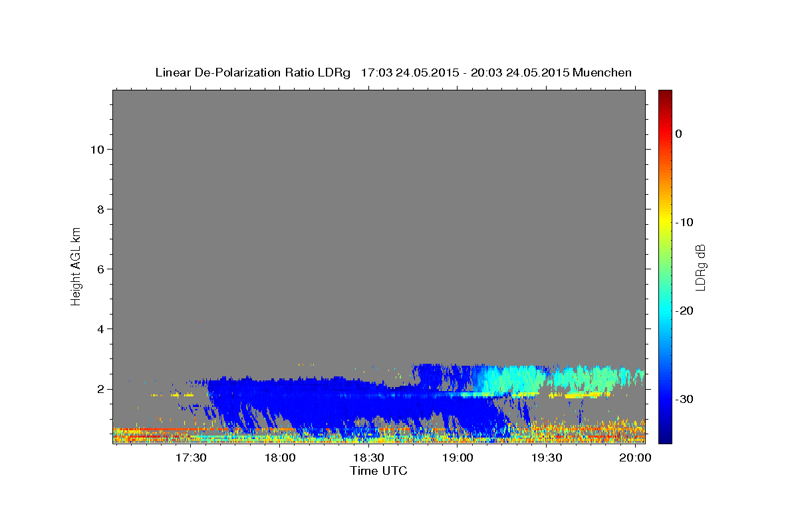Click the 'Time UTC' axis label
This screenshot has height=532, width=798.
point(378,471)
